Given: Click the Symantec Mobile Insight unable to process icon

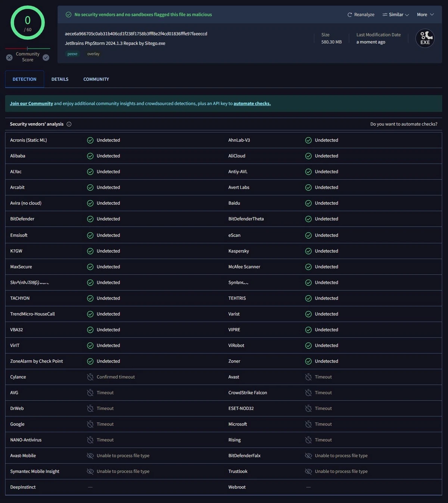Looking at the screenshot, I should (90, 471).
